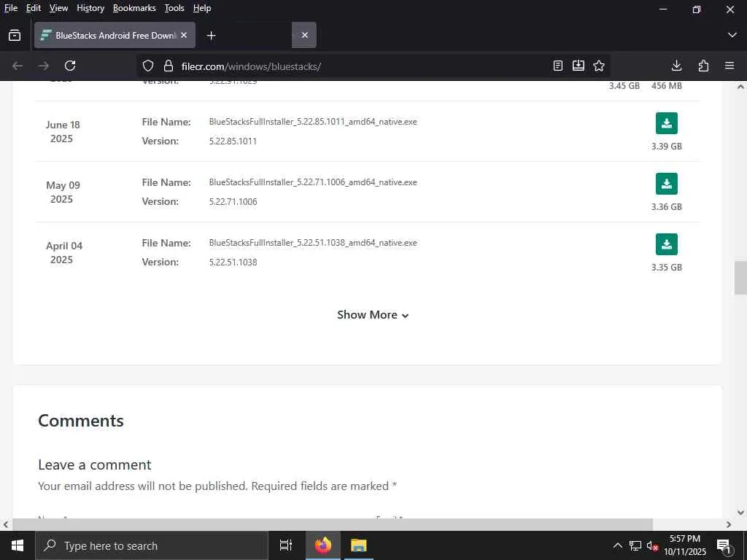Click the 456 MB size label
Screen dimensions: 747x560
coord(667,86)
